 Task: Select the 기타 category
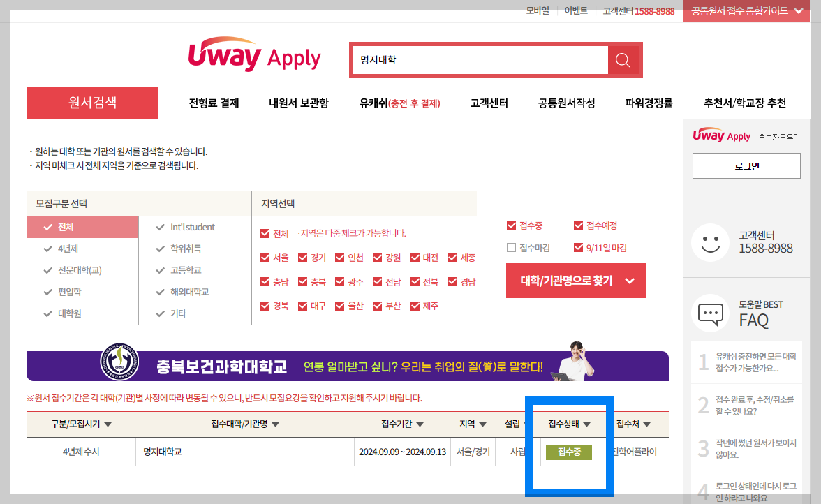pyautogui.click(x=171, y=313)
